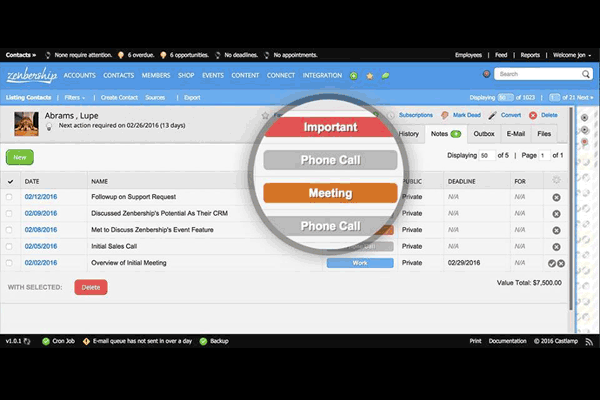Expand the Contacts menu in top status bar
Image resolution: width=600 pixels, height=400 pixels.
pos(22,55)
